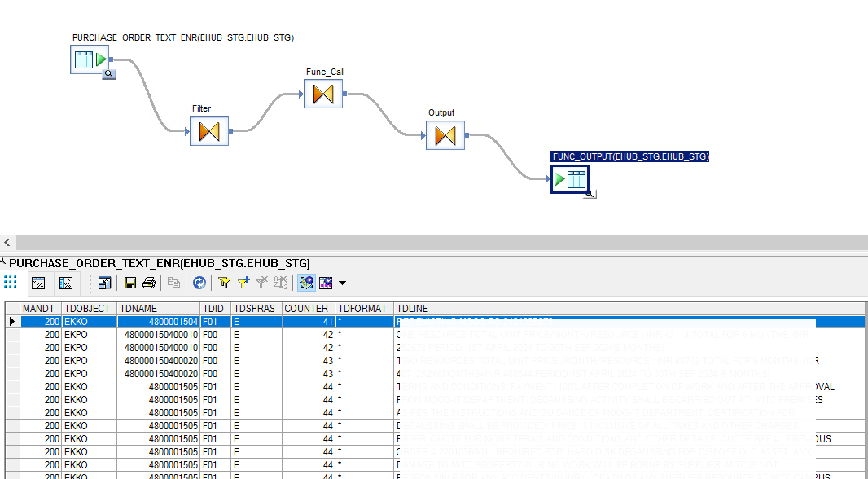This screenshot has width=868, height=479.
Task: Select the FUNC_OUTPUT target table node
Action: coord(570,179)
